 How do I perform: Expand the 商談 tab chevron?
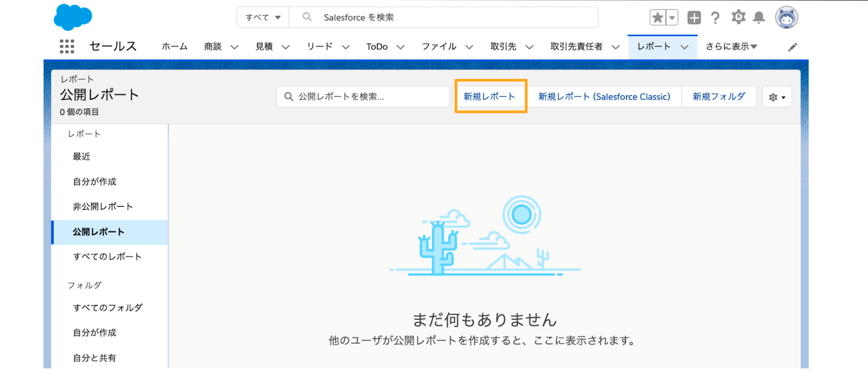(x=234, y=47)
